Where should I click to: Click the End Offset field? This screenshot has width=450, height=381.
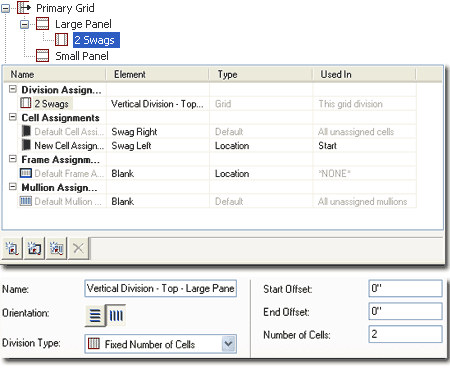(405, 311)
